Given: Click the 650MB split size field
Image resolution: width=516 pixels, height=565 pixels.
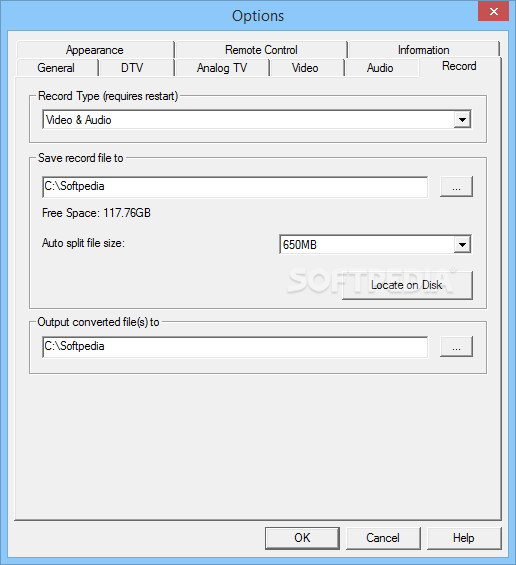Looking at the screenshot, I should (375, 245).
